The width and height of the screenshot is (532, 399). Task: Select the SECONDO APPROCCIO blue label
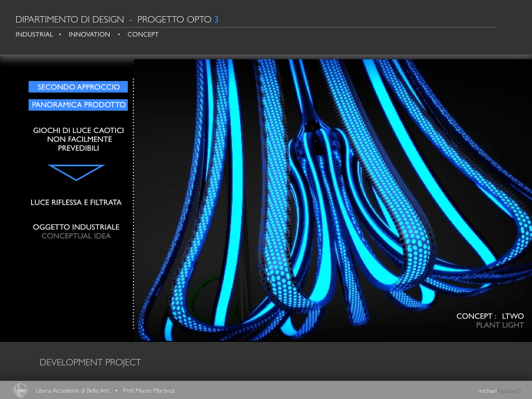[78, 87]
